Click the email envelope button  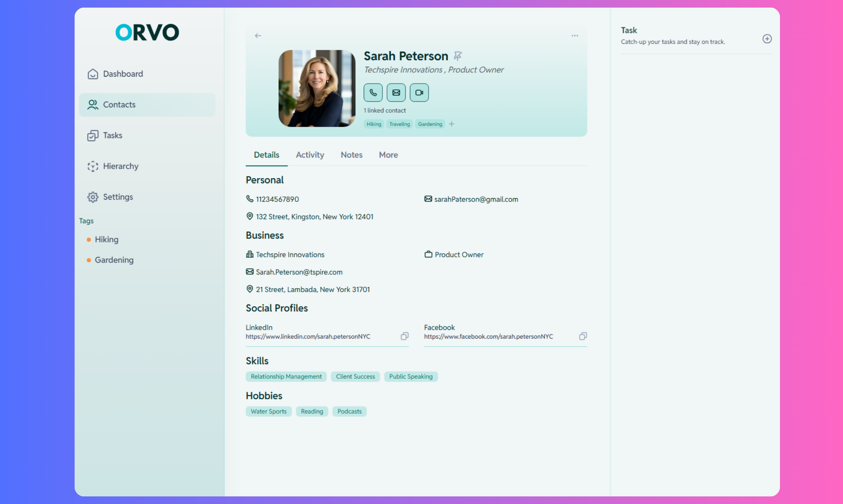click(x=396, y=93)
